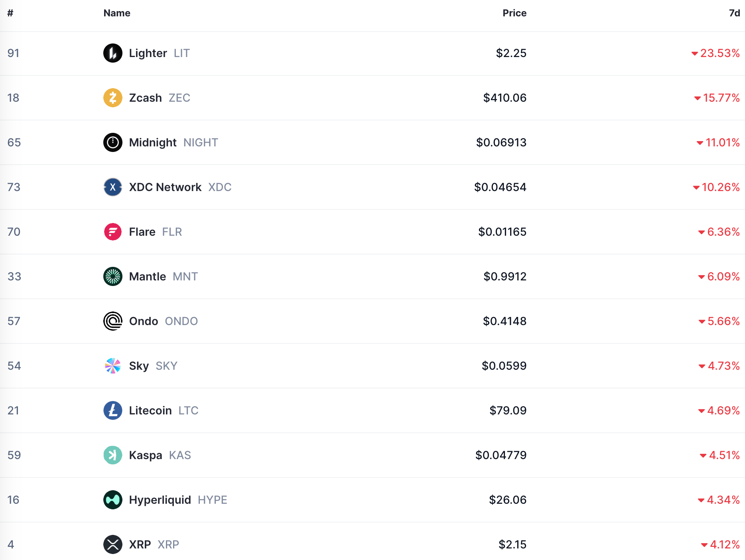The image size is (745, 560).
Task: Open the Litecoin name link
Action: (x=150, y=410)
